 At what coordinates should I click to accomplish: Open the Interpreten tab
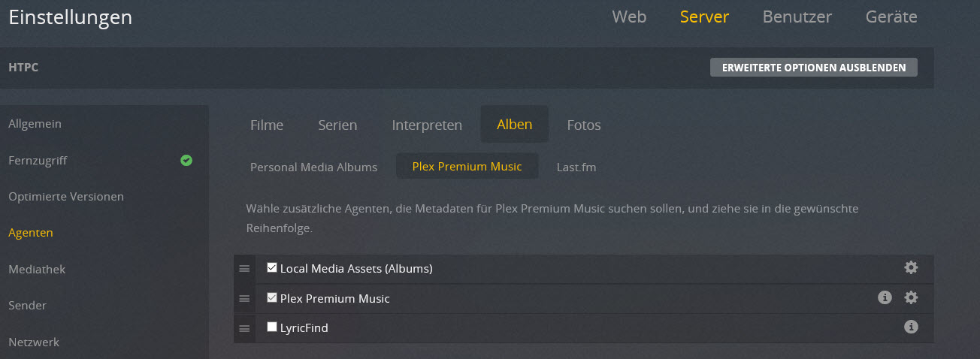pos(427,125)
